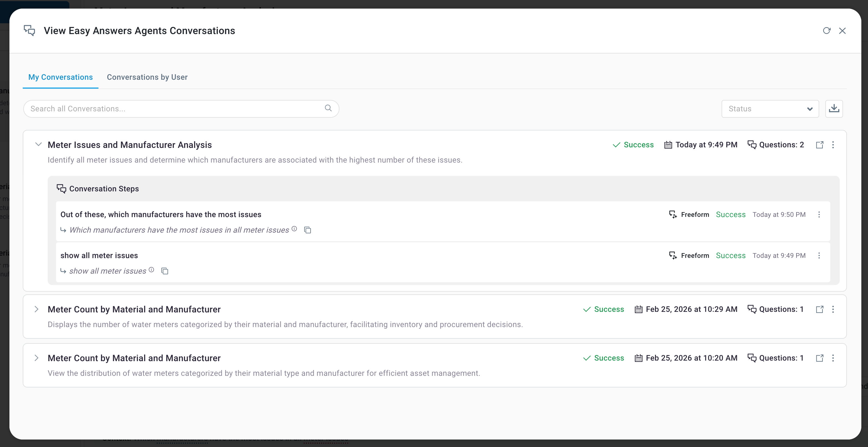Viewport: 868px width, 447px height.
Task: Click the download conversations icon button
Action: [x=834, y=109]
